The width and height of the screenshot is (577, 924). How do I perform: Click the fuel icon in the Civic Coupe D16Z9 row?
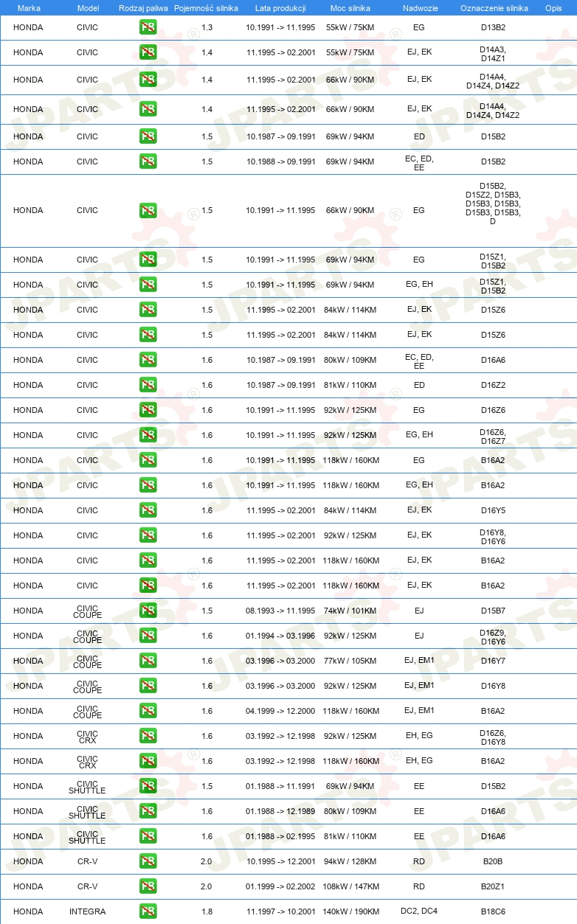click(148, 636)
